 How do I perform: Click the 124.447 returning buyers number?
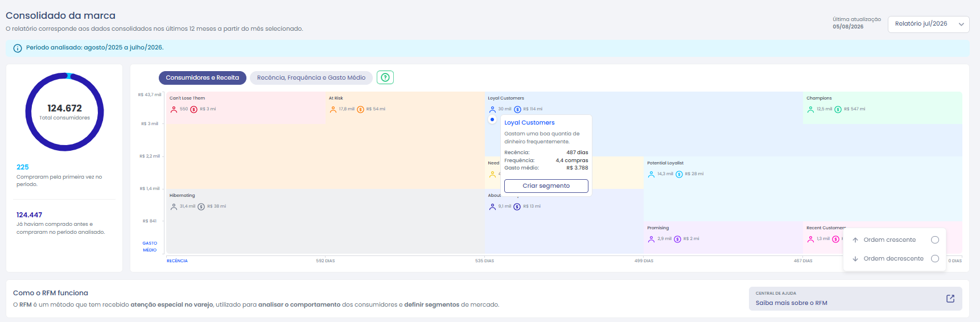click(30, 215)
